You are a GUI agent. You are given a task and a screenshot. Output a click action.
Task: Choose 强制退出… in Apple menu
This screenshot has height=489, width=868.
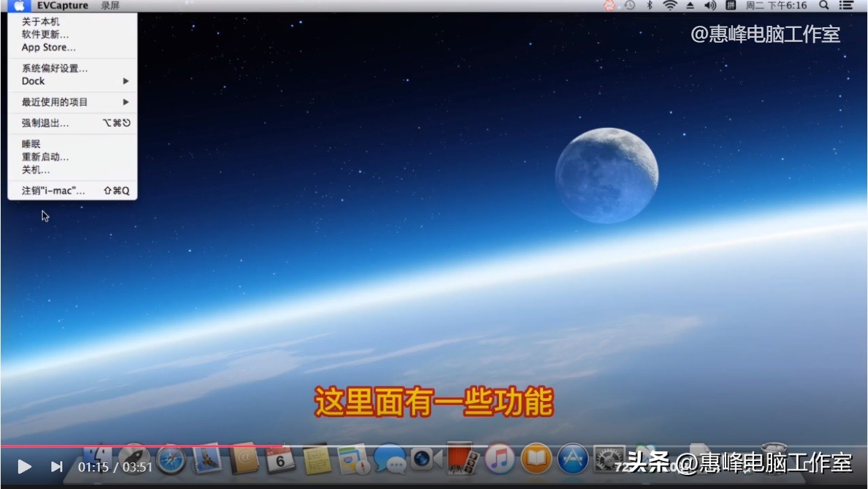pos(45,123)
